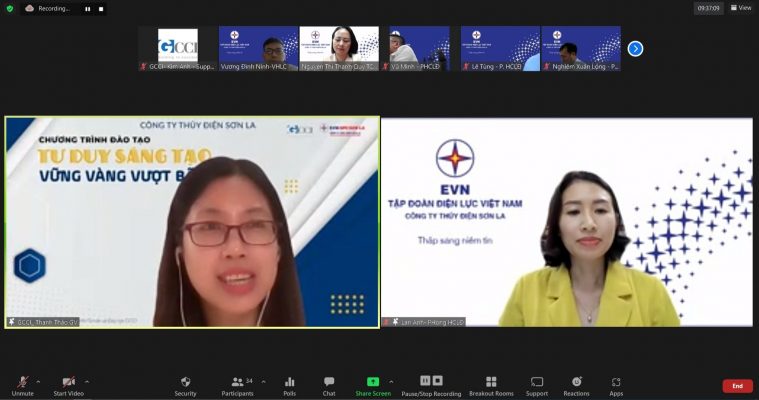759x400 pixels.
Task: Expand video options arrow beside Start Video
Action: point(87,381)
